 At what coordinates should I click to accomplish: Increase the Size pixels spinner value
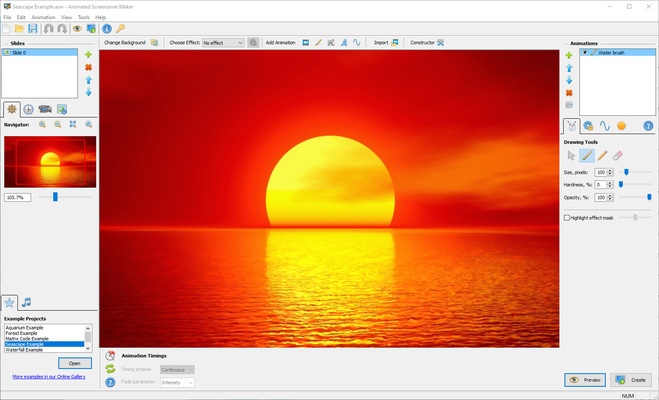pos(610,171)
